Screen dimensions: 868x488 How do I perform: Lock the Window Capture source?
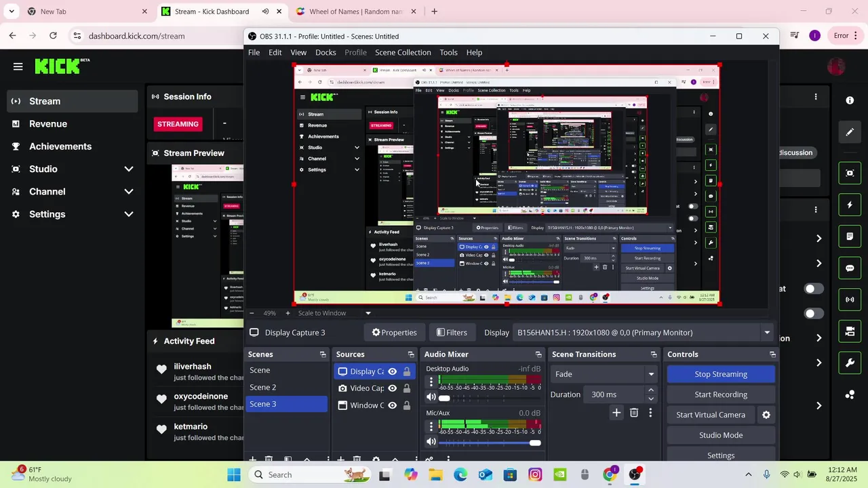407,405
